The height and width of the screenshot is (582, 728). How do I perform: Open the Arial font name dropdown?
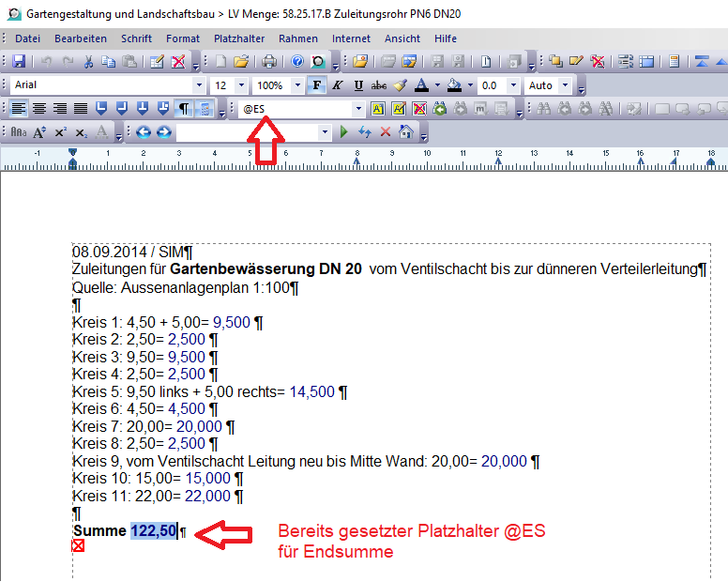pos(200,85)
